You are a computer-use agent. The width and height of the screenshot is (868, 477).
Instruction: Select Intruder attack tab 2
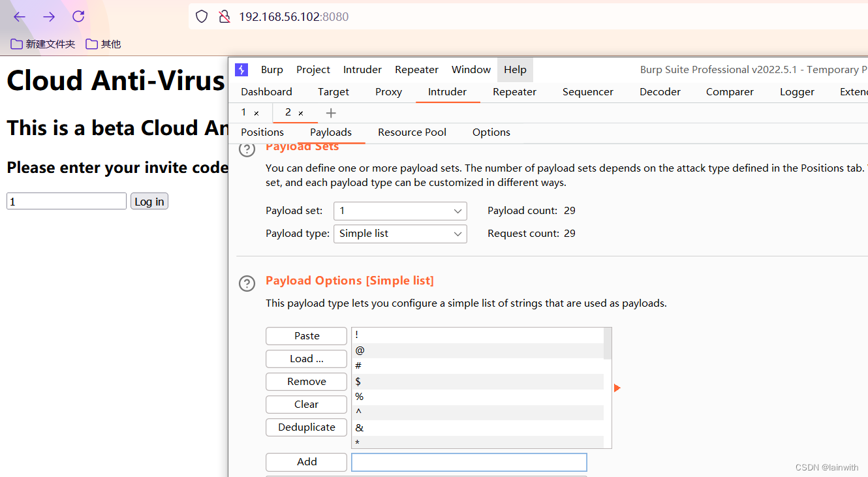[288, 113]
